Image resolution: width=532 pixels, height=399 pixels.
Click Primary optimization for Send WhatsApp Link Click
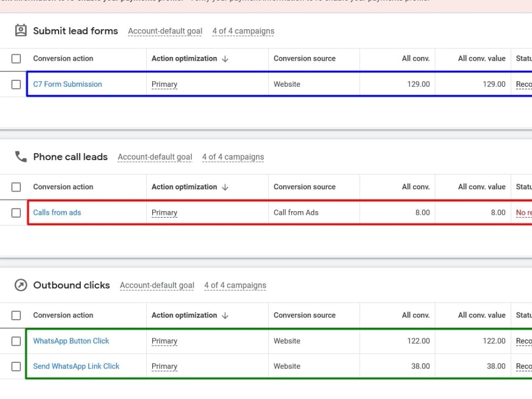[x=164, y=366]
